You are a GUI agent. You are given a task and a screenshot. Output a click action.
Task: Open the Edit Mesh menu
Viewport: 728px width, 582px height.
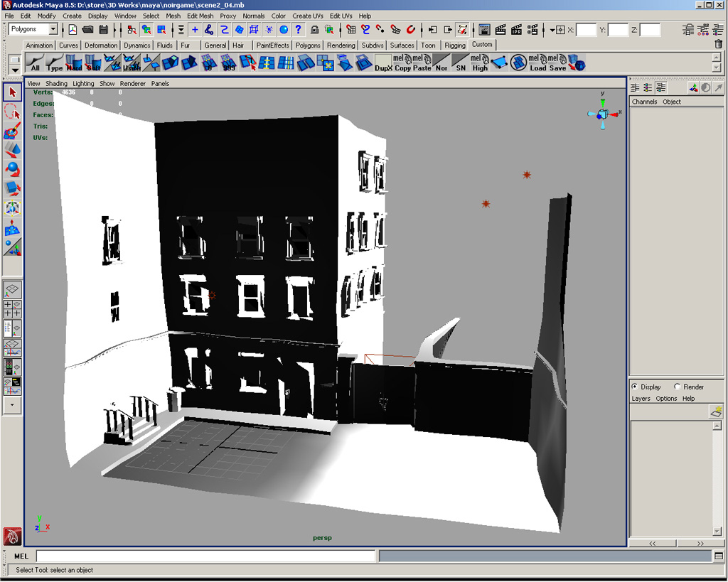(200, 16)
